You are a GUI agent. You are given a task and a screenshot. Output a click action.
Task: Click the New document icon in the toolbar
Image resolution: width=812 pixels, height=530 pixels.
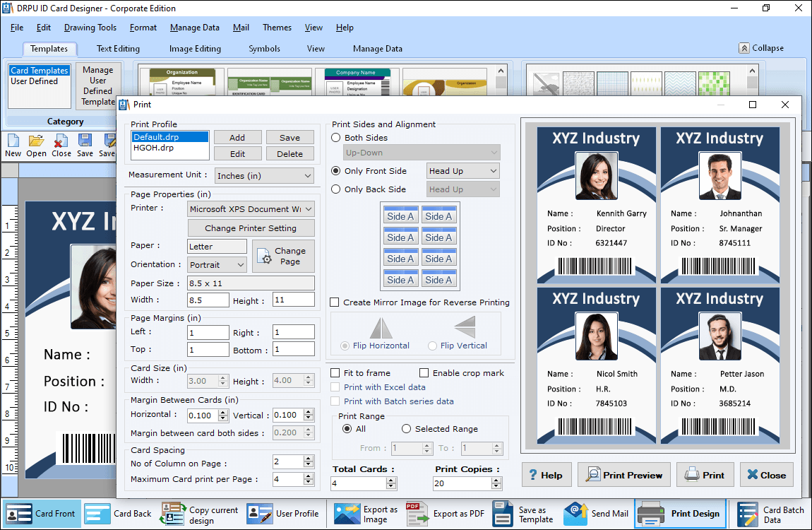tap(13, 145)
